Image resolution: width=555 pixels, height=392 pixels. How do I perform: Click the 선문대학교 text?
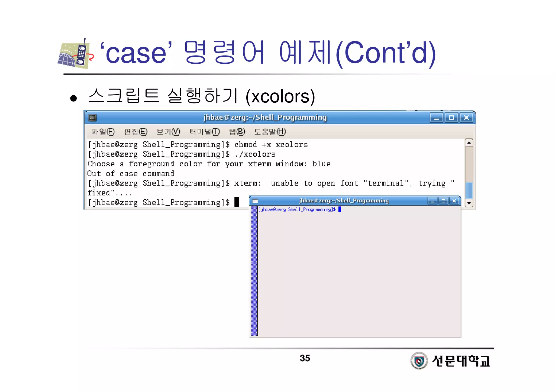(x=461, y=361)
